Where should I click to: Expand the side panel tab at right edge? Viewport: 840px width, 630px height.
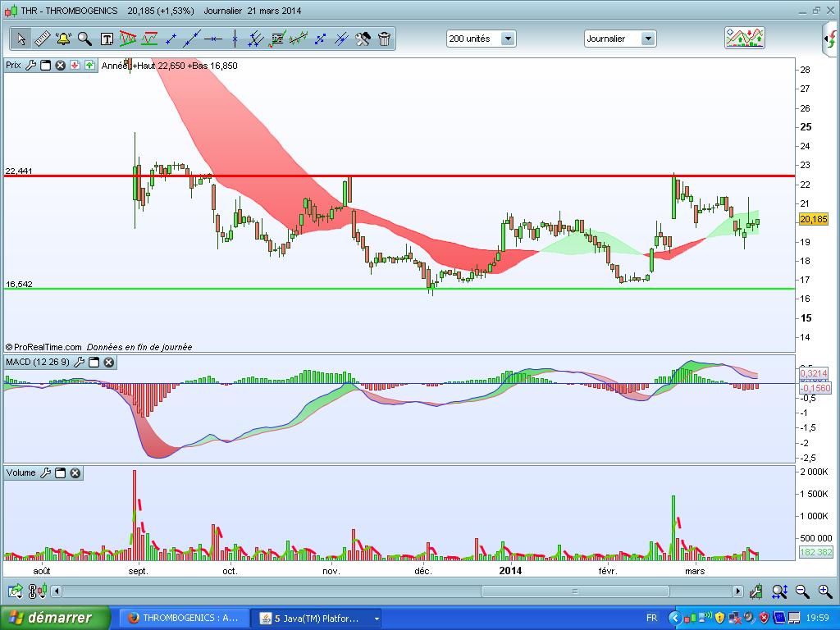click(x=832, y=39)
